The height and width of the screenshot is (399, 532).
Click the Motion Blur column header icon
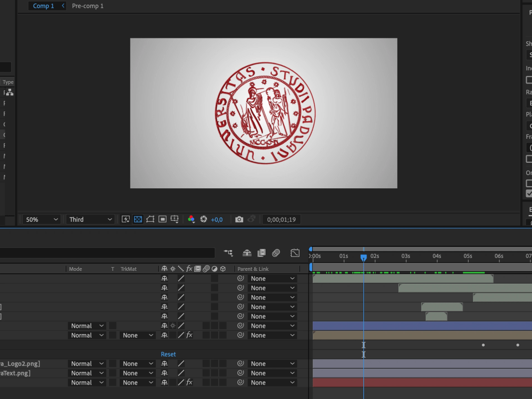(x=206, y=269)
